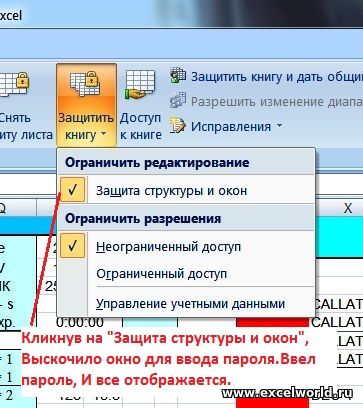Click the Снять защиту листа label
Screen dimensions: 363x408
pos(26,126)
